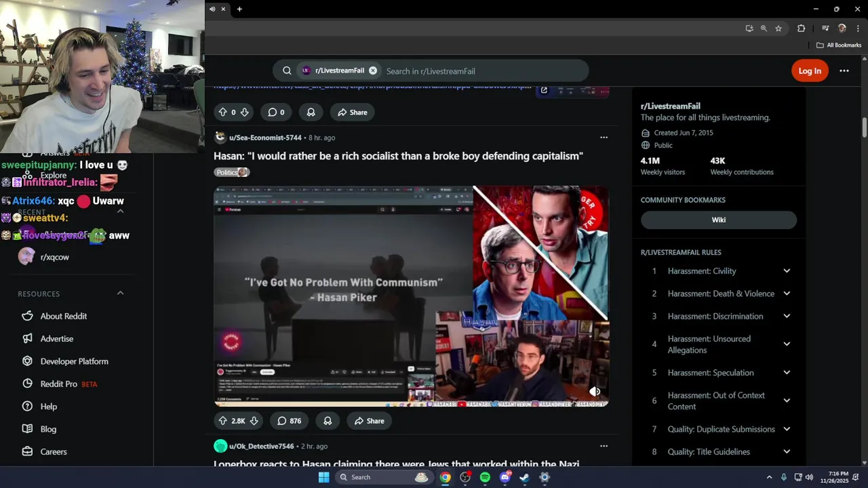868x488 pixels.
Task: Open Advertise in sidebar
Action: 57,339
